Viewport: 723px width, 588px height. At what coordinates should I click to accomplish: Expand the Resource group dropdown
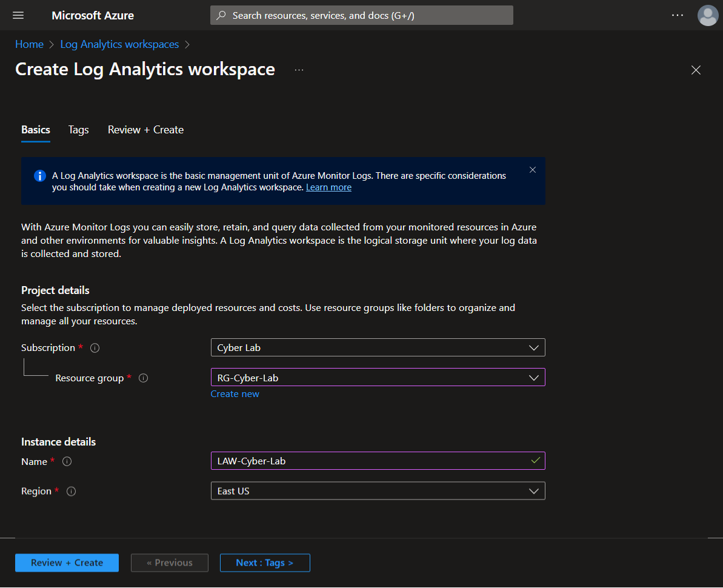pyautogui.click(x=378, y=378)
